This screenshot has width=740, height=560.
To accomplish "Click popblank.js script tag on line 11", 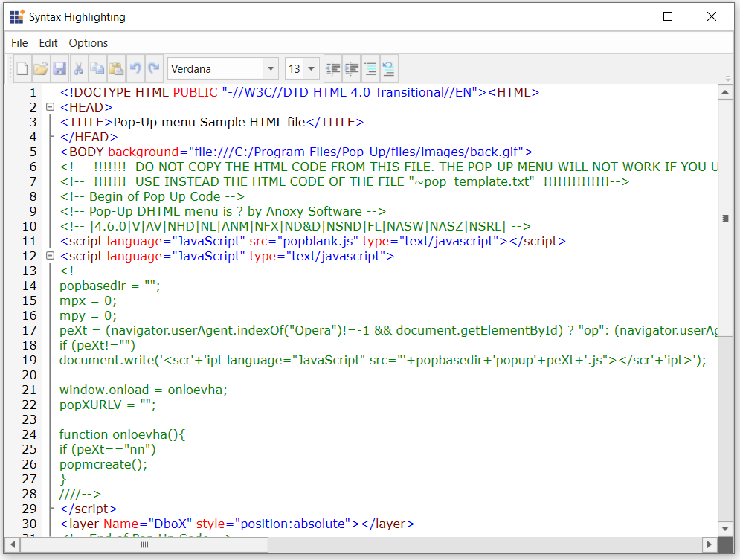I will pyautogui.click(x=313, y=241).
